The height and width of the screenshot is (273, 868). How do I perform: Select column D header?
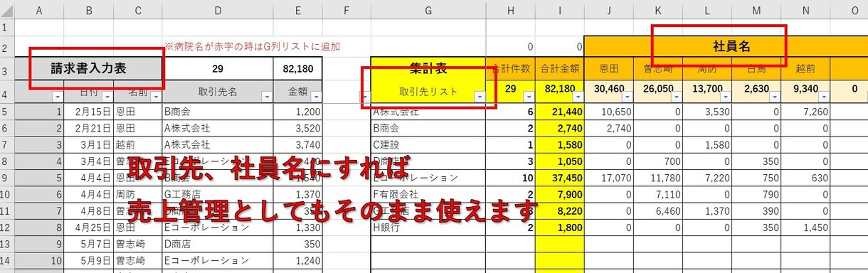click(x=218, y=10)
